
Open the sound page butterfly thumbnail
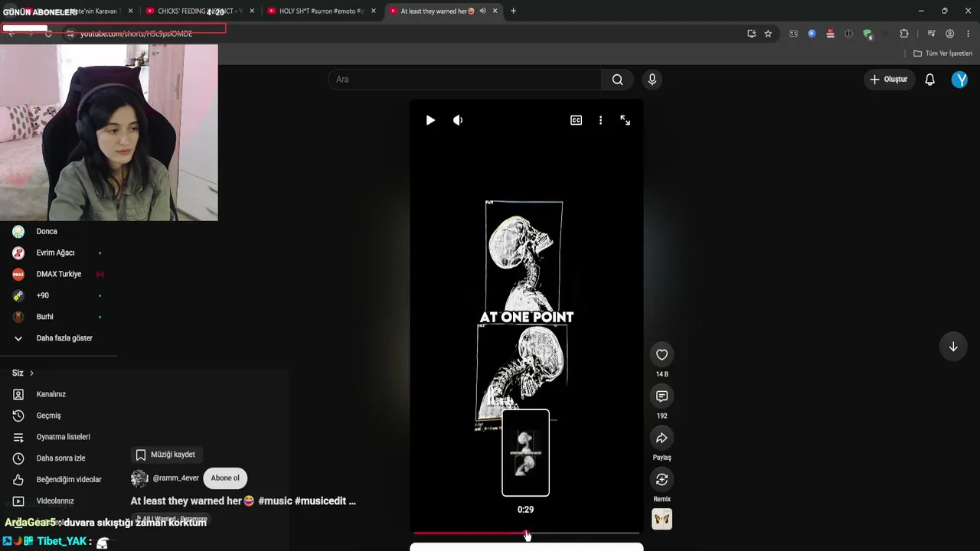(661, 519)
